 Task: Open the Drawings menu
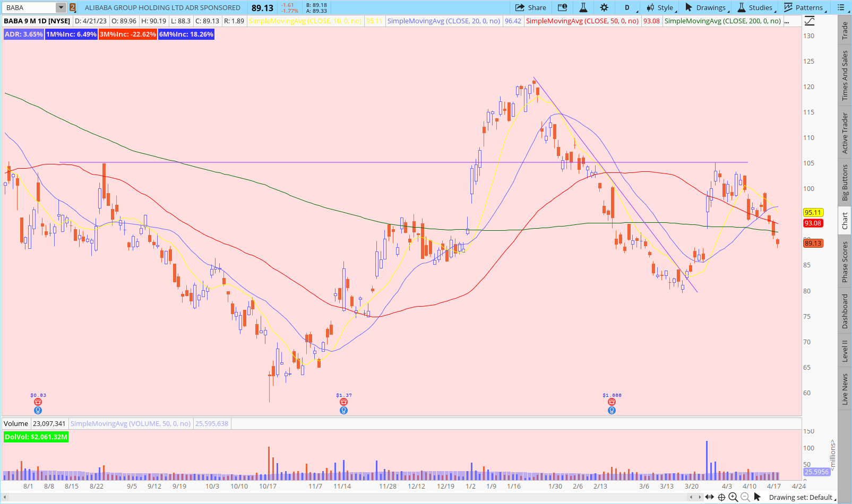[706, 7]
